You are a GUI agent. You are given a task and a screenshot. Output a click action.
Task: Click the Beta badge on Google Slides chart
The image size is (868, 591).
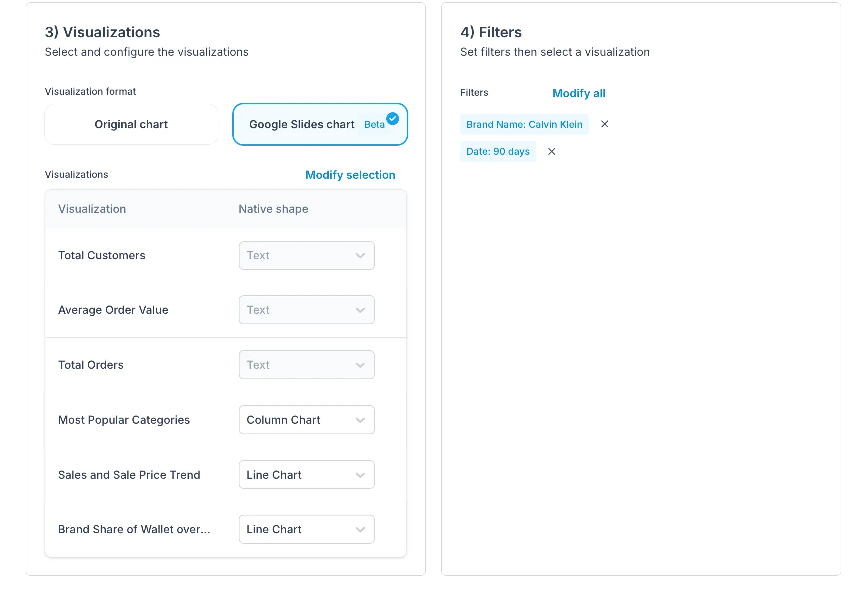pyautogui.click(x=374, y=125)
